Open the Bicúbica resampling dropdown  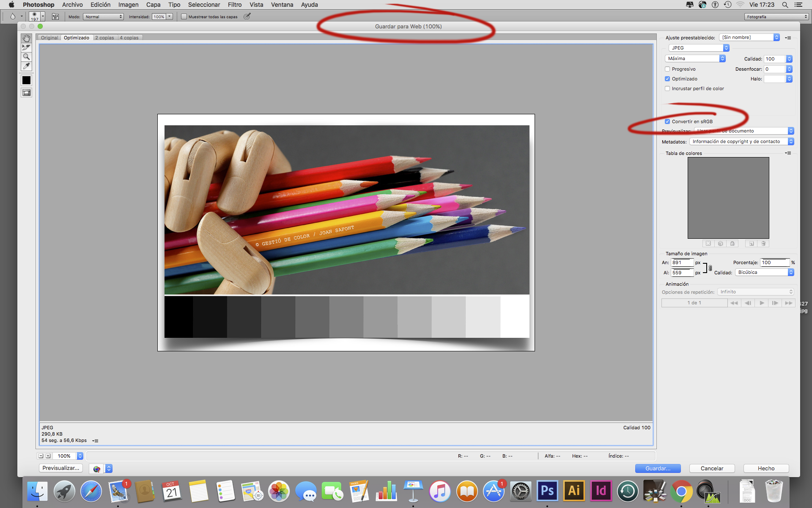click(x=764, y=272)
